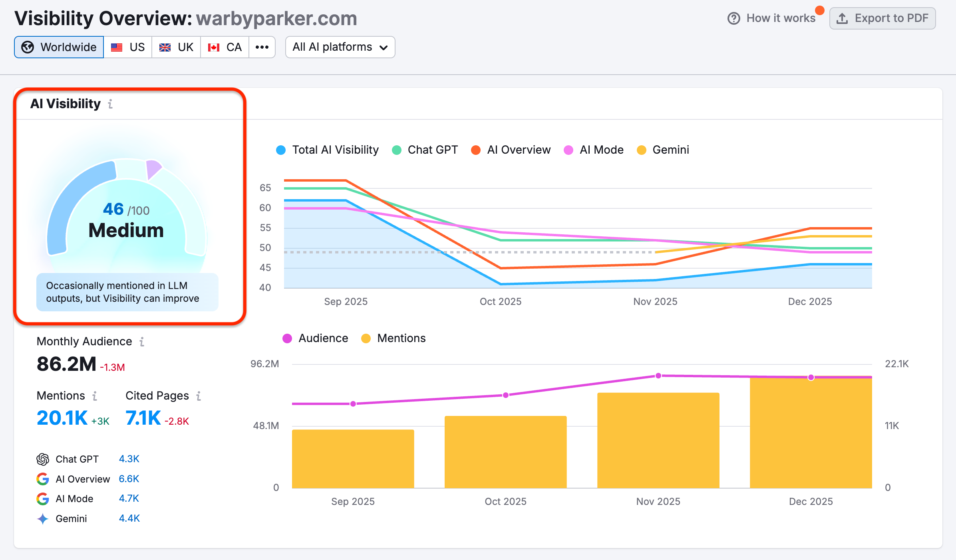Click the ChatGPT logo icon in list

tap(43, 459)
